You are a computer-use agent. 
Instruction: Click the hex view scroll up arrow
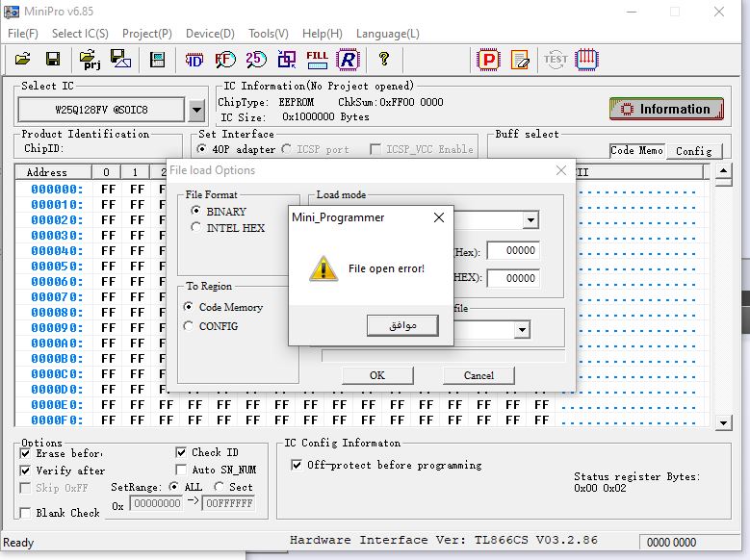[723, 170]
